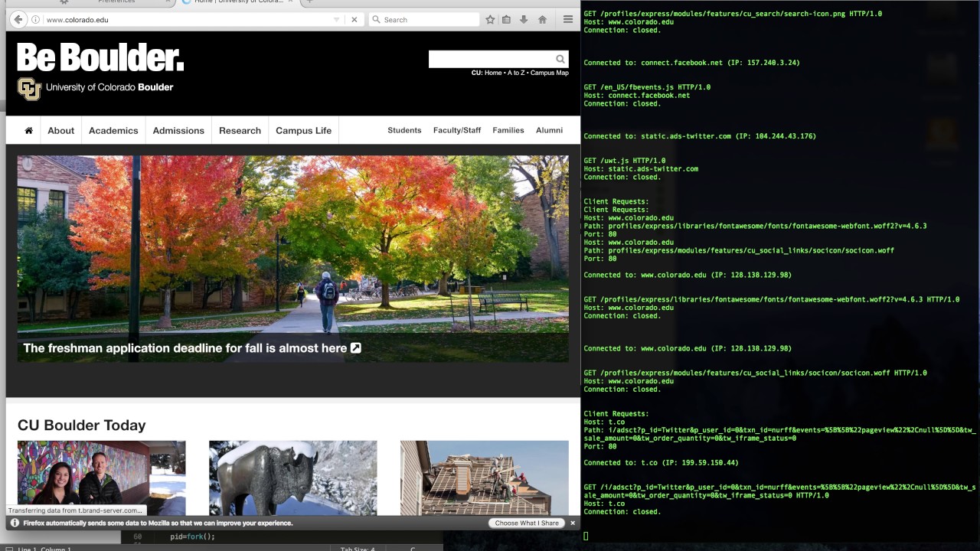Image resolution: width=980 pixels, height=551 pixels.
Task: Open Academics navigation item
Action: 113,130
